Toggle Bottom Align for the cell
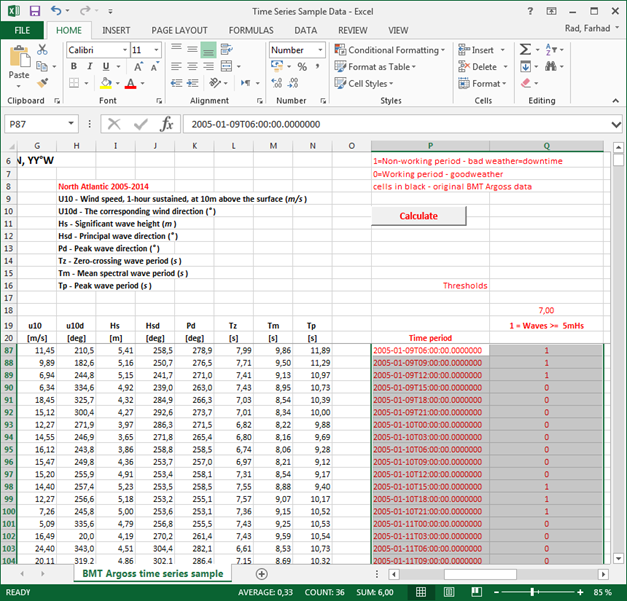 pos(208,50)
